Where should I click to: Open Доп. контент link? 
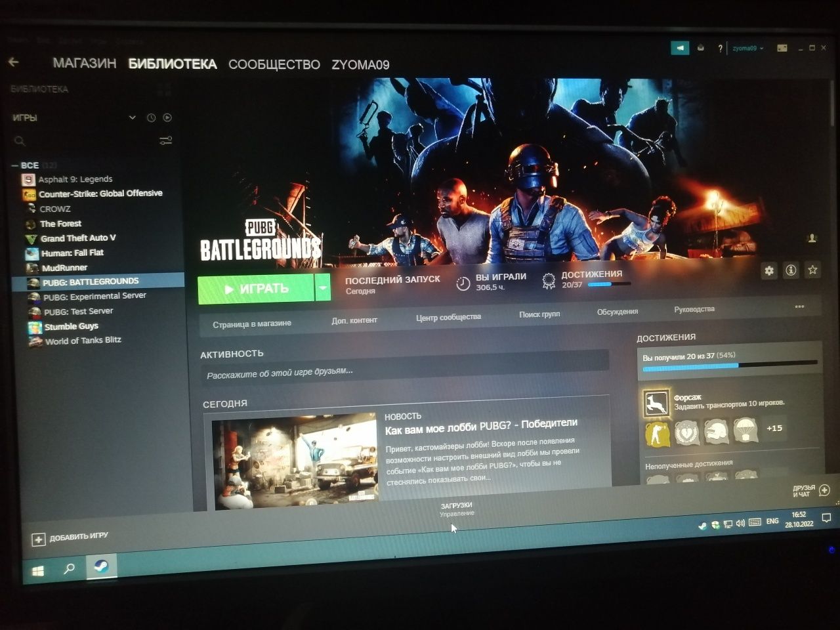(354, 320)
